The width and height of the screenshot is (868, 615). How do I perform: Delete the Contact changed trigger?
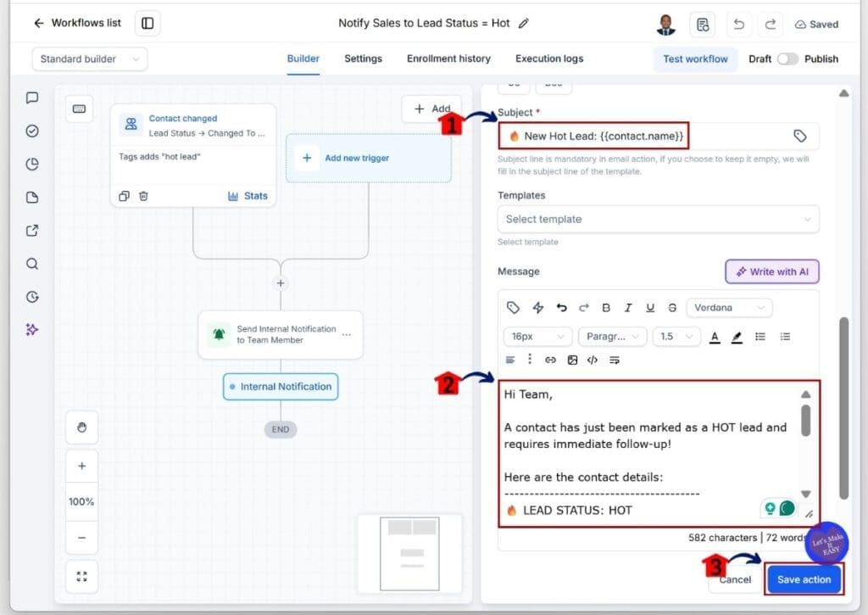pos(143,196)
